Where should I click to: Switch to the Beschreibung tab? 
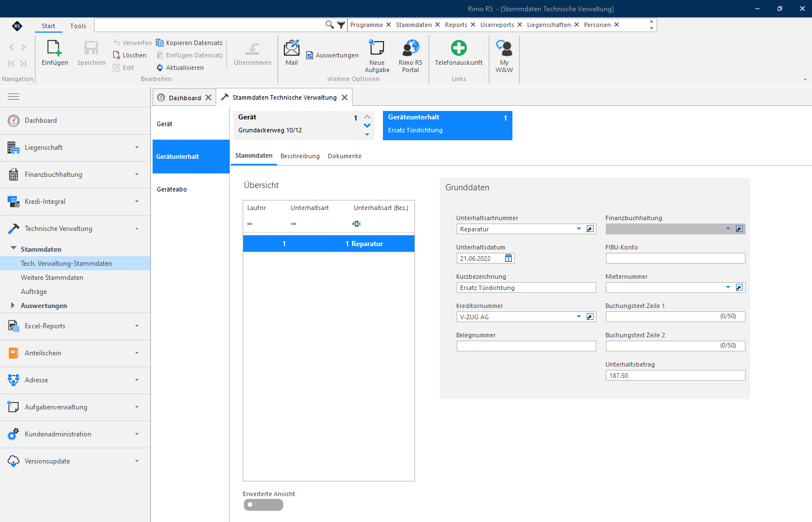click(300, 156)
